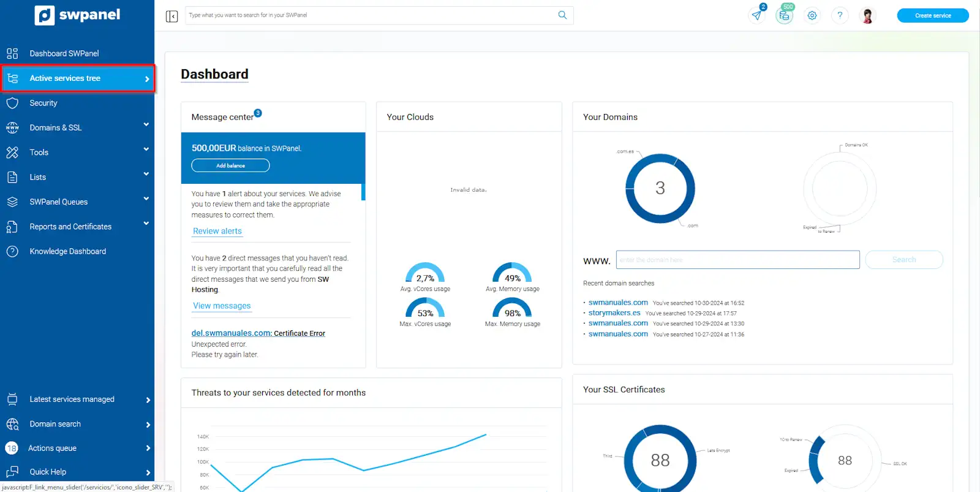Click the sidebar collapse icon beside search
Viewport: 980px width, 492px height.
tap(171, 16)
